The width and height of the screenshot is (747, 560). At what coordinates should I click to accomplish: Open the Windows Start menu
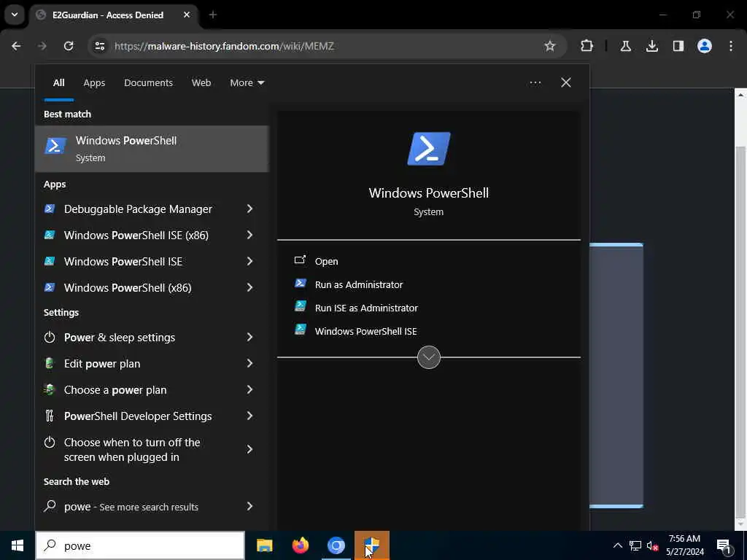tap(18, 545)
